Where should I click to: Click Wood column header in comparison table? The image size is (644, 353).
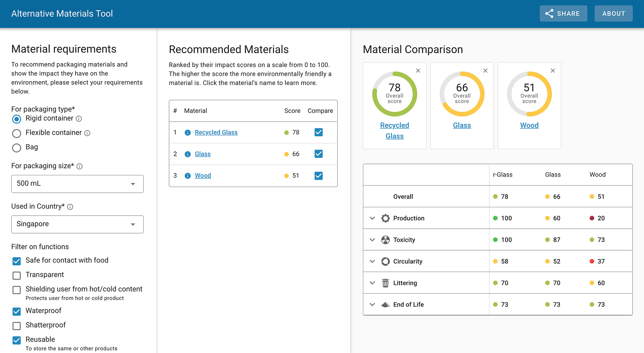pyautogui.click(x=597, y=175)
